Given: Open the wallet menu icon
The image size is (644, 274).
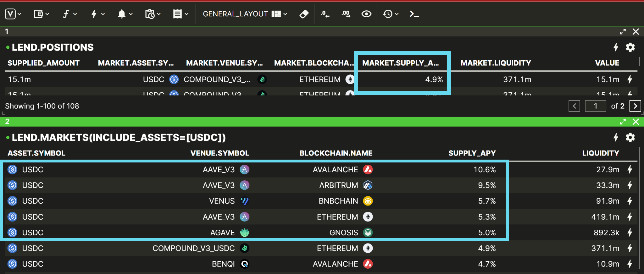Looking at the screenshot, I should tap(38, 14).
